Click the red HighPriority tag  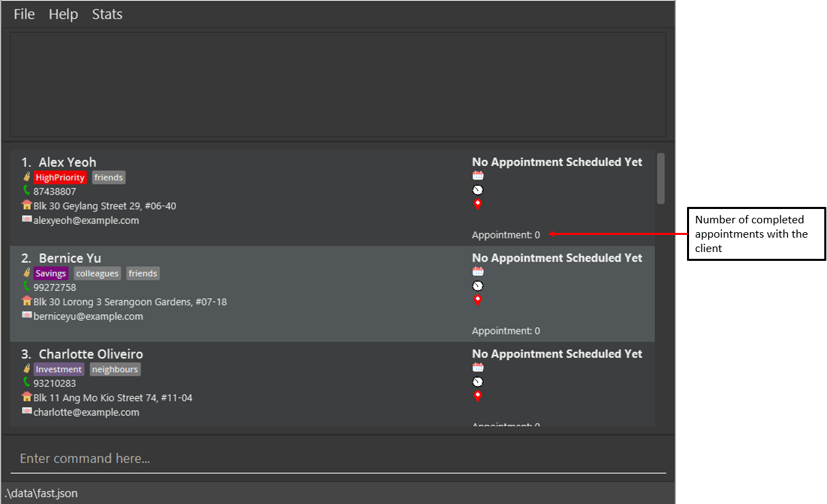pyautogui.click(x=60, y=178)
